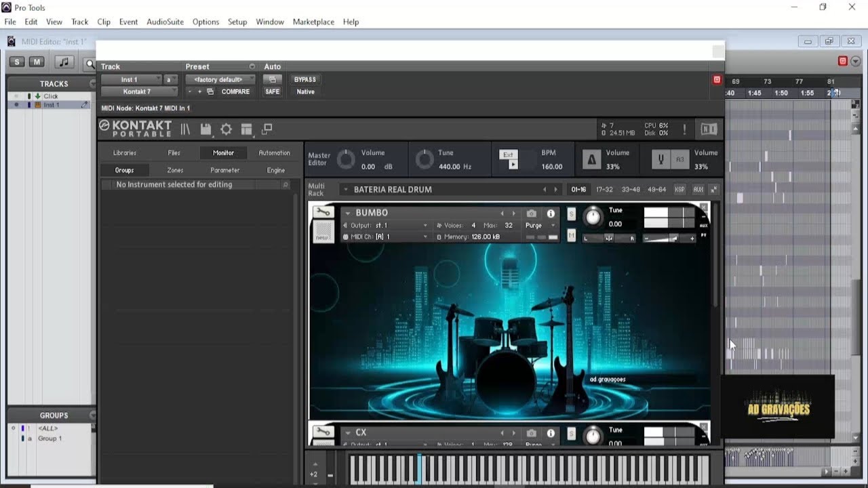Viewport: 868px width, 488px height.
Task: Solo the BUMBO instrument
Action: (x=571, y=214)
